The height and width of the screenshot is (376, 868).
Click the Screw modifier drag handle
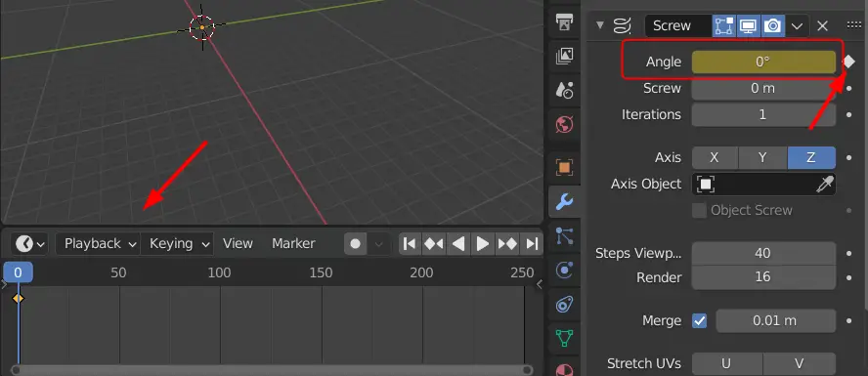853,25
